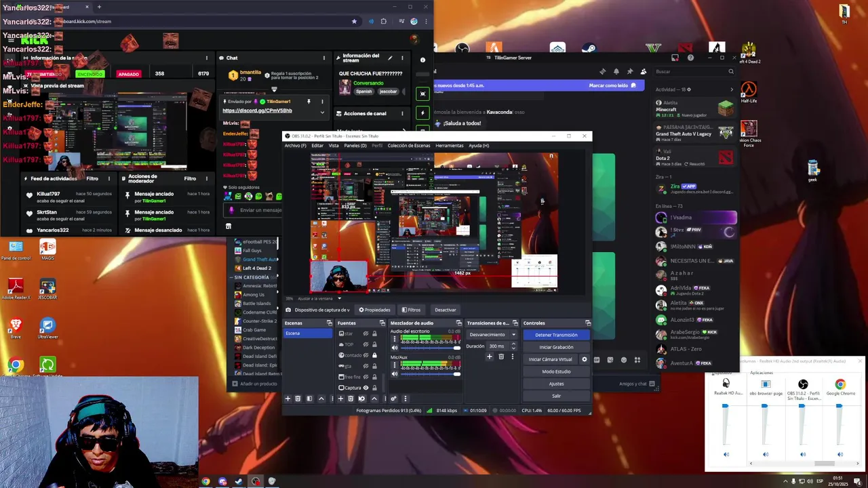Open Editar menu in OBS
This screenshot has width=868, height=488.
click(317, 146)
